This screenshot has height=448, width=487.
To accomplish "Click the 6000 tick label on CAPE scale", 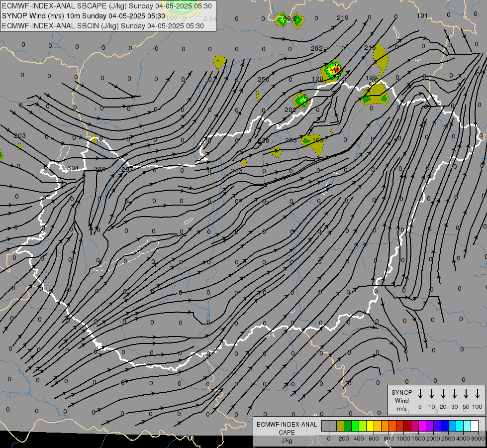I will tap(478, 439).
